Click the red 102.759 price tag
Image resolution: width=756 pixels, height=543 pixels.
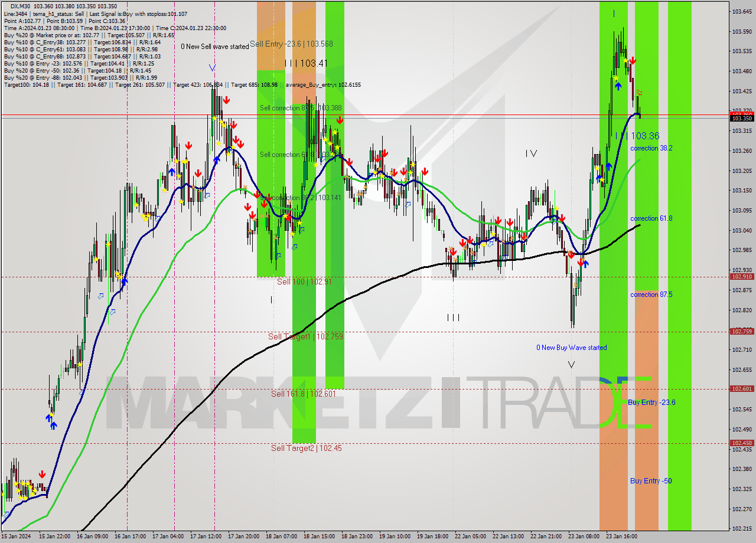(x=742, y=331)
